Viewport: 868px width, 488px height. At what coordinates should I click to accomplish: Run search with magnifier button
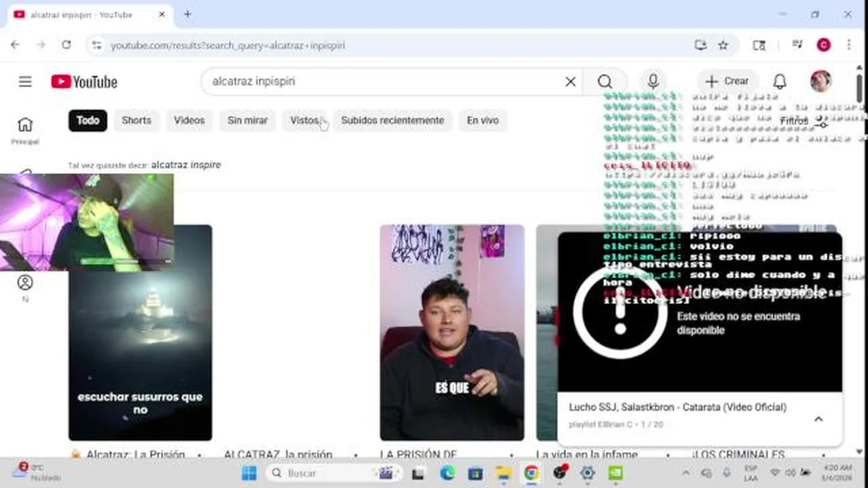(x=605, y=81)
